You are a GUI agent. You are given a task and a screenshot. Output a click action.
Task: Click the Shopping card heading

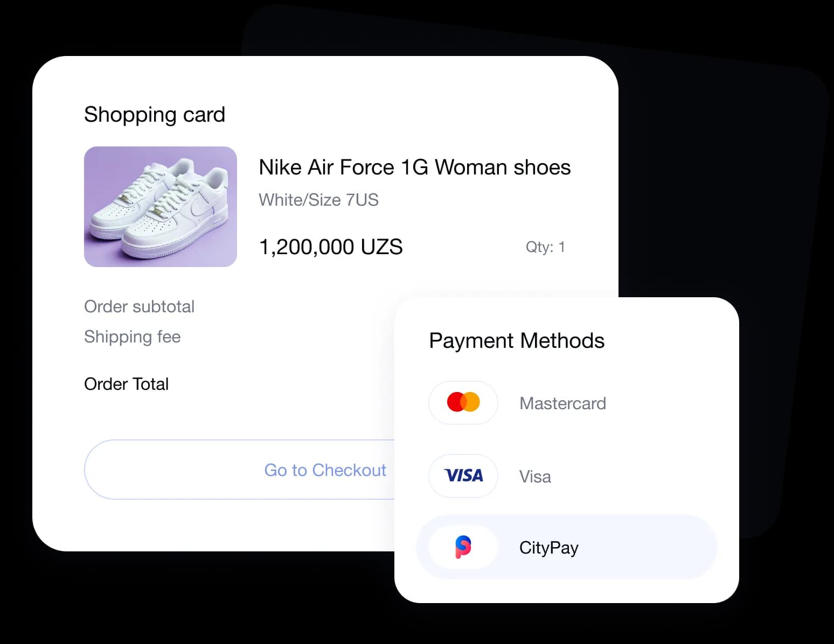coord(155,115)
